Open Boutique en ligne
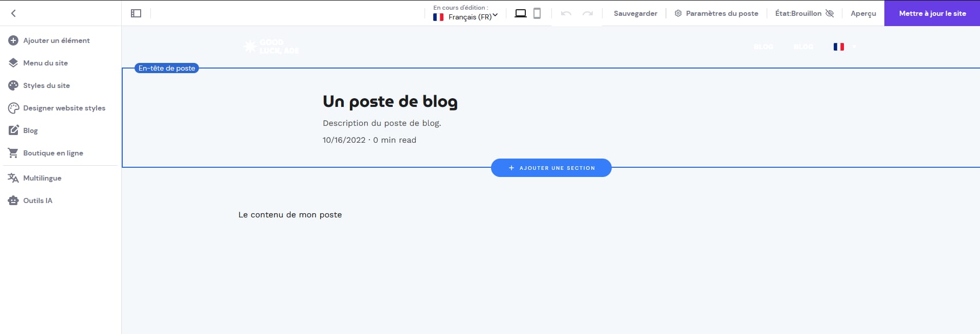The image size is (980, 334). [53, 153]
